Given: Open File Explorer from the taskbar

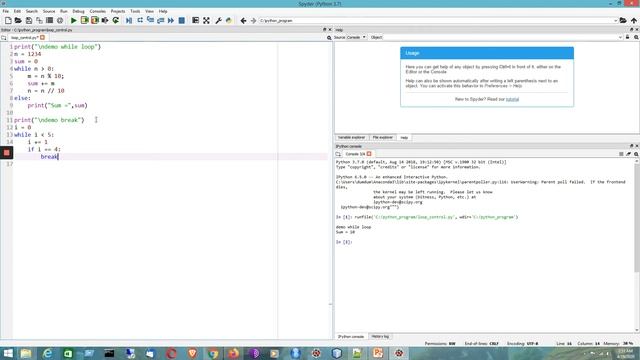Looking at the screenshot, I should click(x=26, y=353).
